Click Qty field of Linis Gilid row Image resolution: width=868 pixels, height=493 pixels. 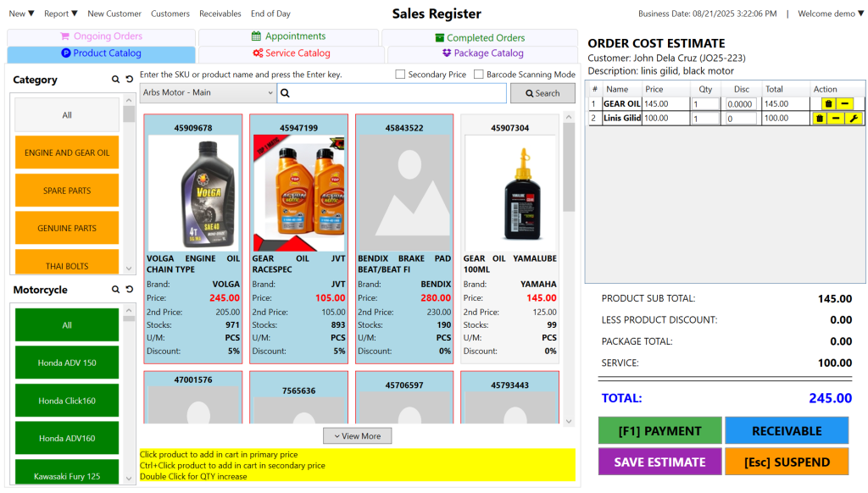705,119
